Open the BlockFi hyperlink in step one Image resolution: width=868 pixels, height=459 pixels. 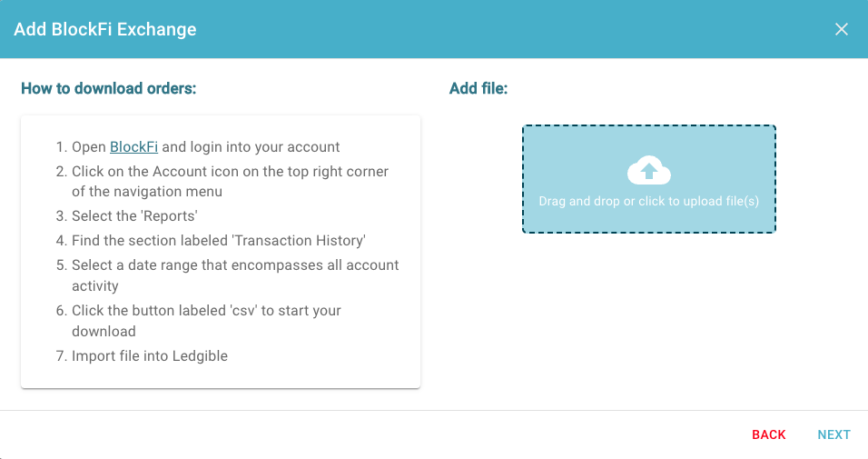tap(134, 147)
